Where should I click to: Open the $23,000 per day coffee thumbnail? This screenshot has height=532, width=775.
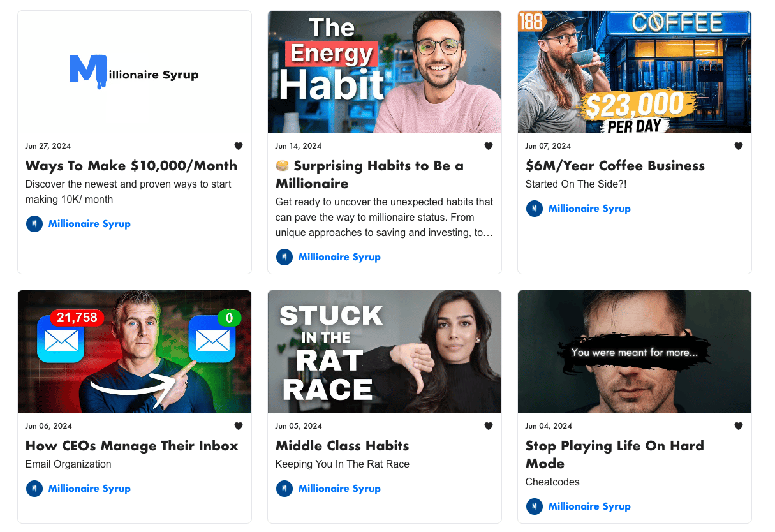pyautogui.click(x=635, y=72)
